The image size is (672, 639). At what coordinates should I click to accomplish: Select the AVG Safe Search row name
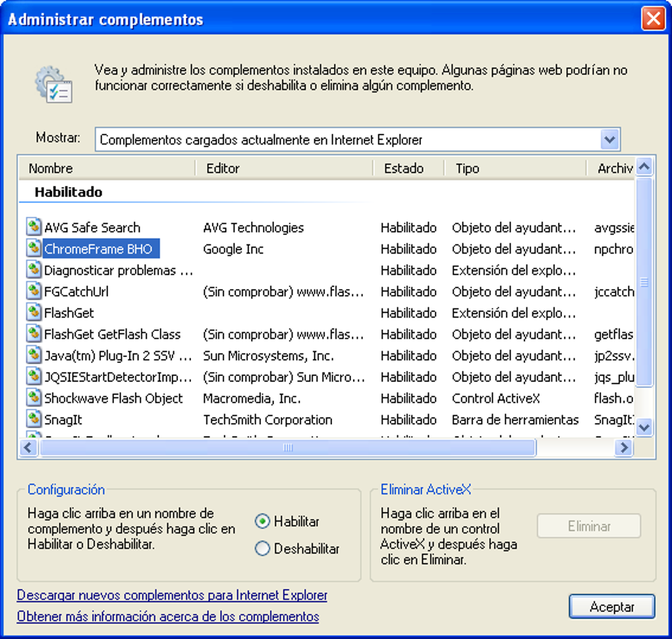pos(92,227)
